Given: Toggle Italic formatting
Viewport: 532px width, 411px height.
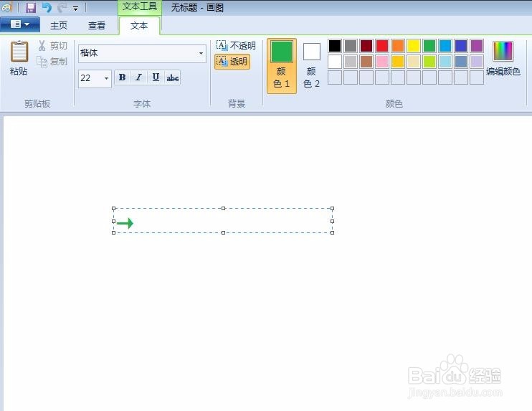Looking at the screenshot, I should coord(139,77).
